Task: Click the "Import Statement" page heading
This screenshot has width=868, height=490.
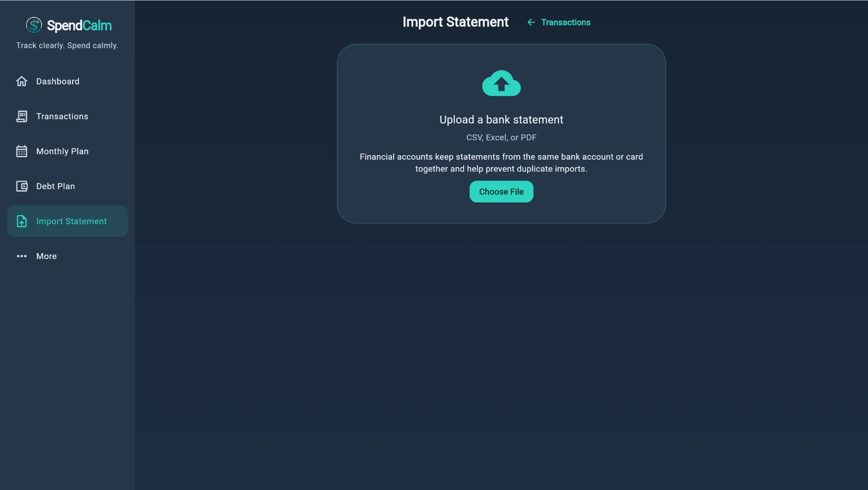Action: [x=455, y=22]
